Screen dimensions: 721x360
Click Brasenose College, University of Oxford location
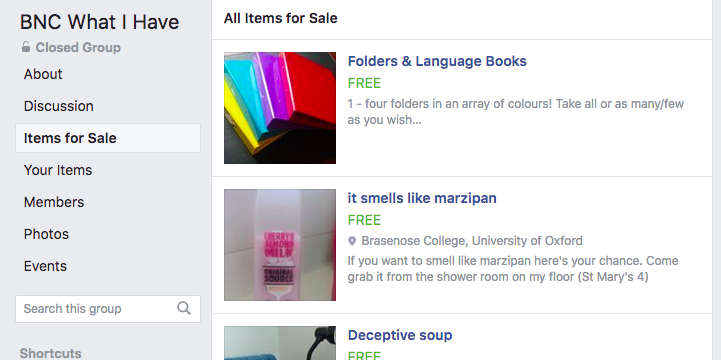[472, 241]
